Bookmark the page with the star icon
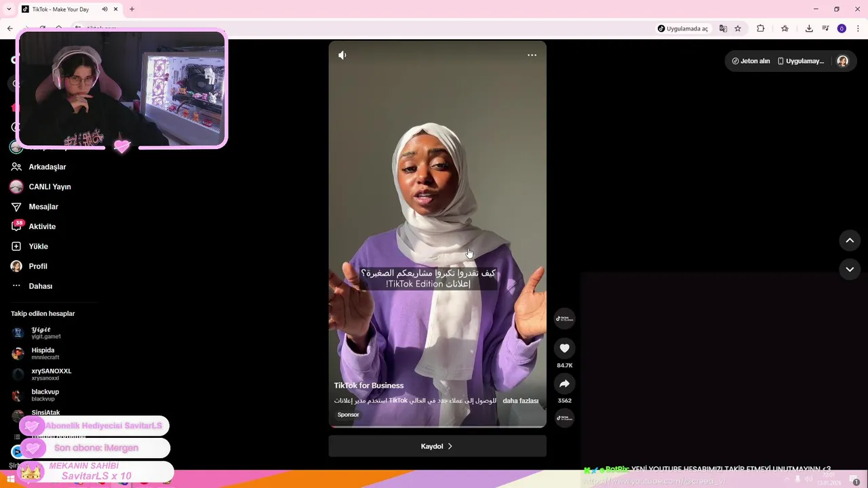Screen dimensions: 868x488 738,28
